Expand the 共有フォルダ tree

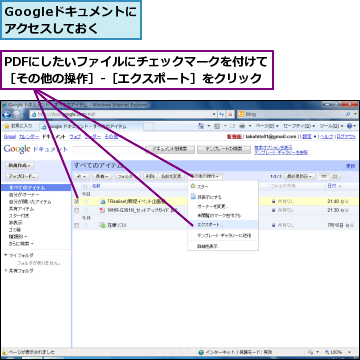tap(6, 271)
